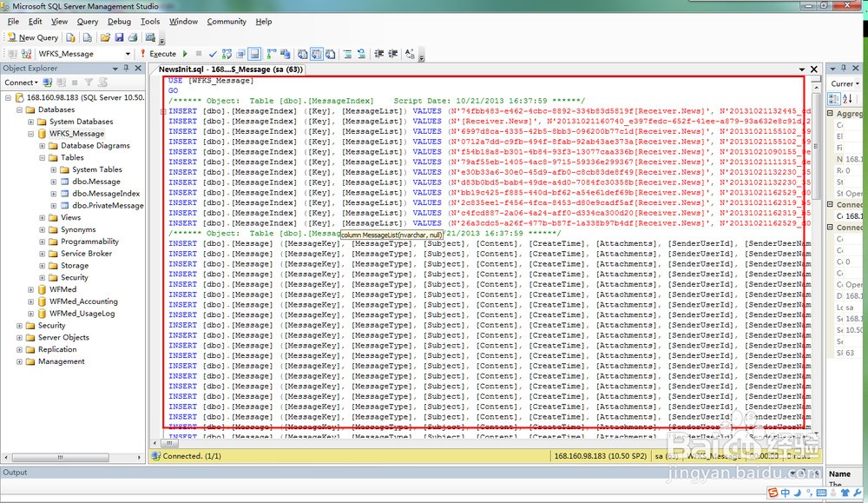Viewport: 868px width, 503px height.
Task: Display the Estimated Execution Plan icon
Action: coord(227,54)
